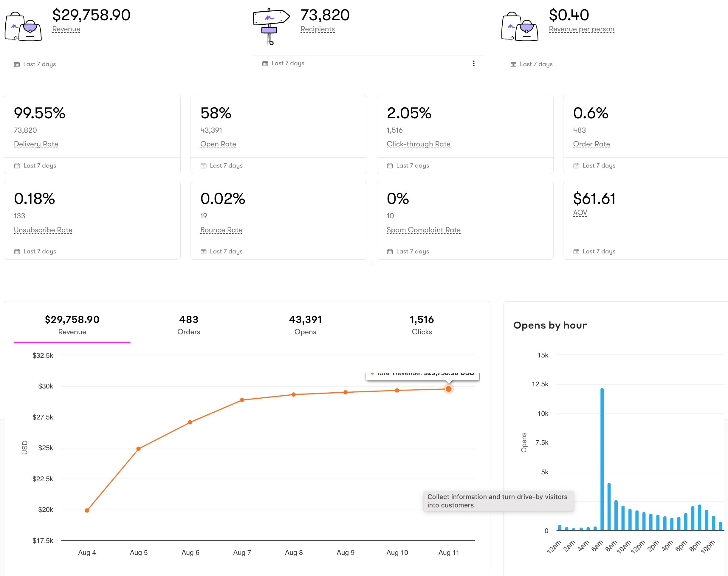This screenshot has width=728, height=576.
Task: Click the Revenue per person link
Action: [581, 29]
